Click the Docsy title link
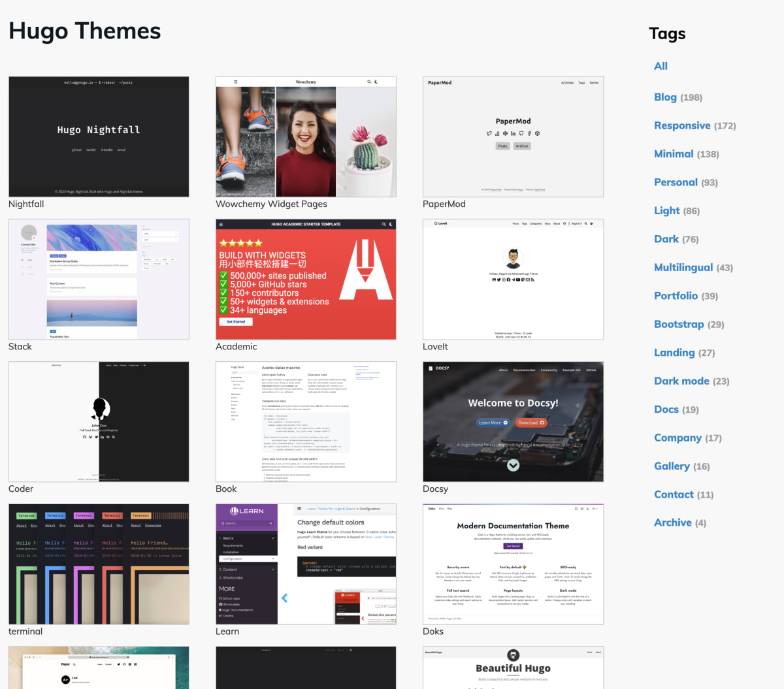 (435, 489)
